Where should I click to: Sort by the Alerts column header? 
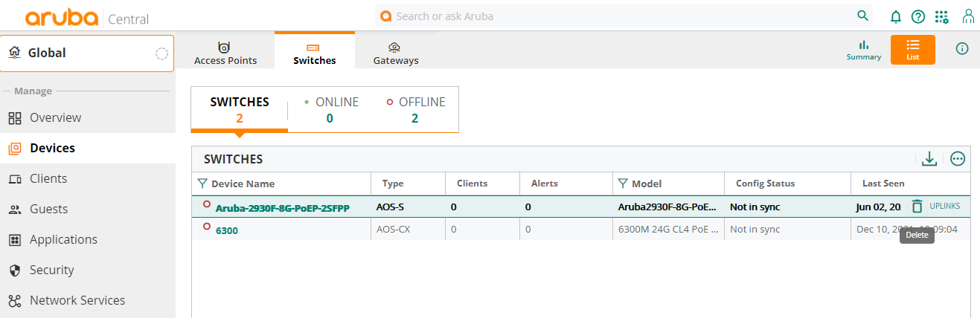(545, 184)
